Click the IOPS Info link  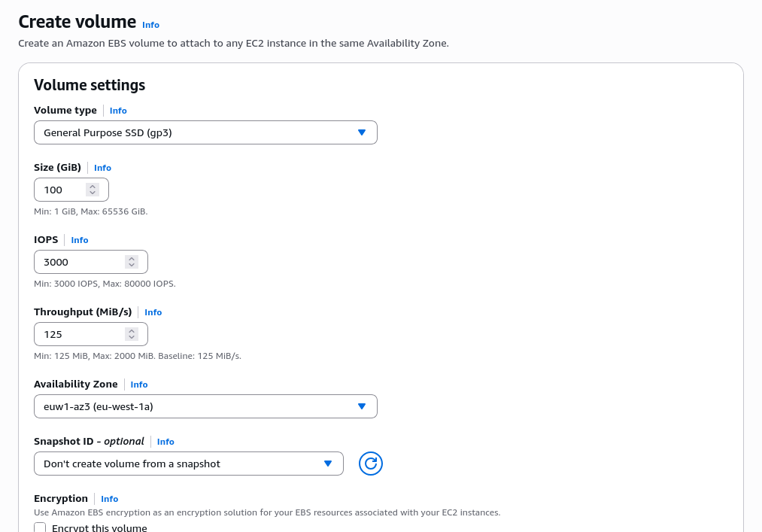coord(80,239)
